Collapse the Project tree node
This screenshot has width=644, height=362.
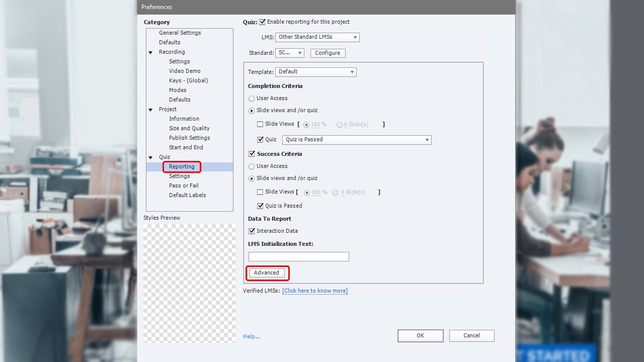(x=150, y=110)
